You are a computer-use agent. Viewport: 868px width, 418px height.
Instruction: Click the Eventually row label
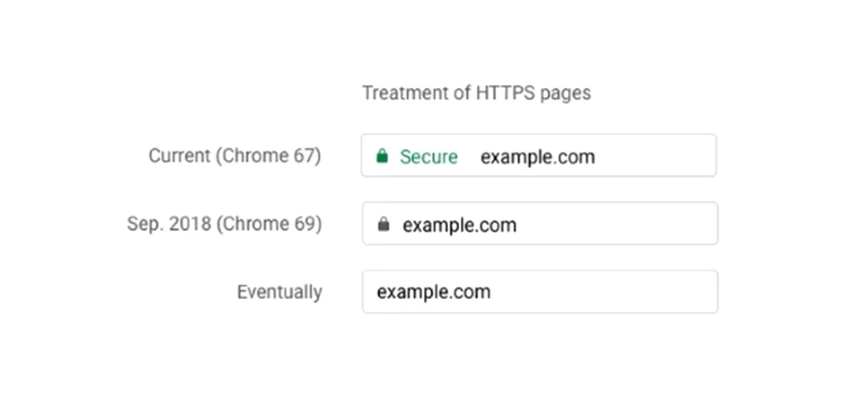279,292
